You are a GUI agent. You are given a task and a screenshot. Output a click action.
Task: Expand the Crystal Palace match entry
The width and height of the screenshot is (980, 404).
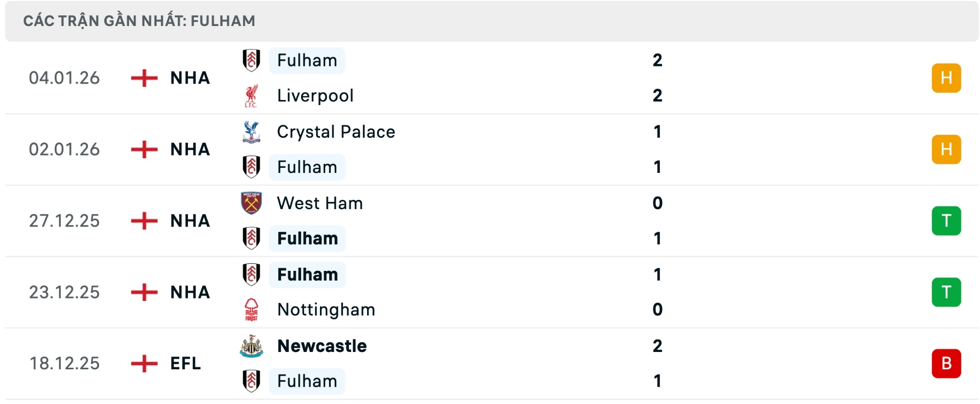(490, 149)
